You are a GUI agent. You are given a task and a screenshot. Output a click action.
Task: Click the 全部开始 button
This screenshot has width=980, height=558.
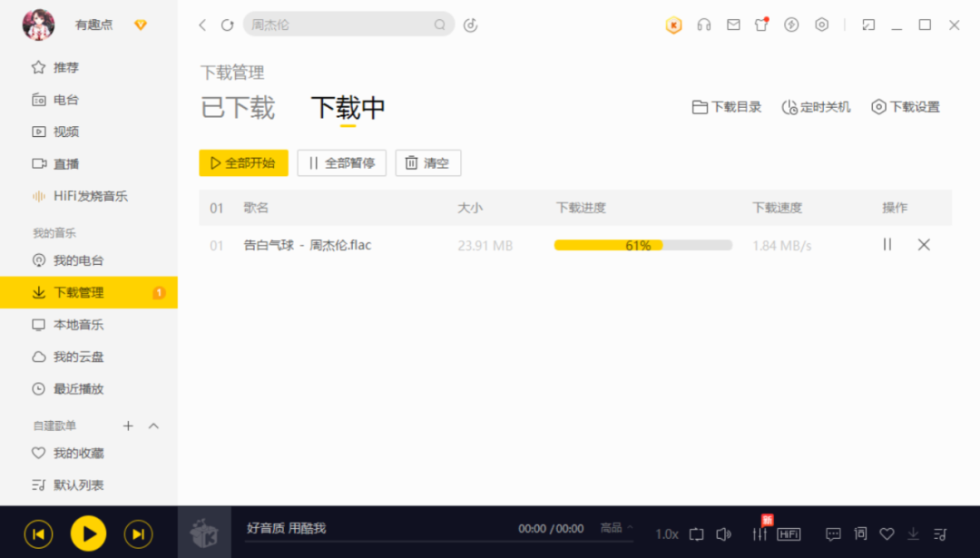[242, 163]
